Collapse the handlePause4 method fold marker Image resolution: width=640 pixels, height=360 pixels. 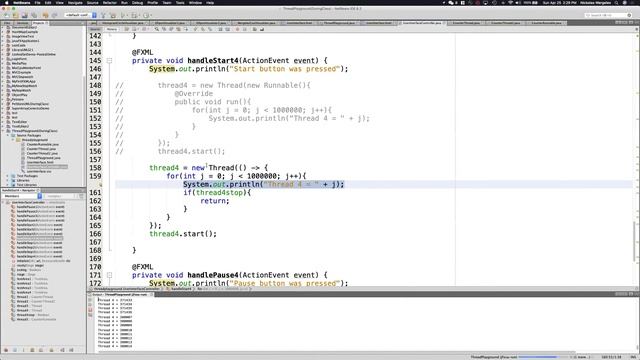[x=109, y=275]
